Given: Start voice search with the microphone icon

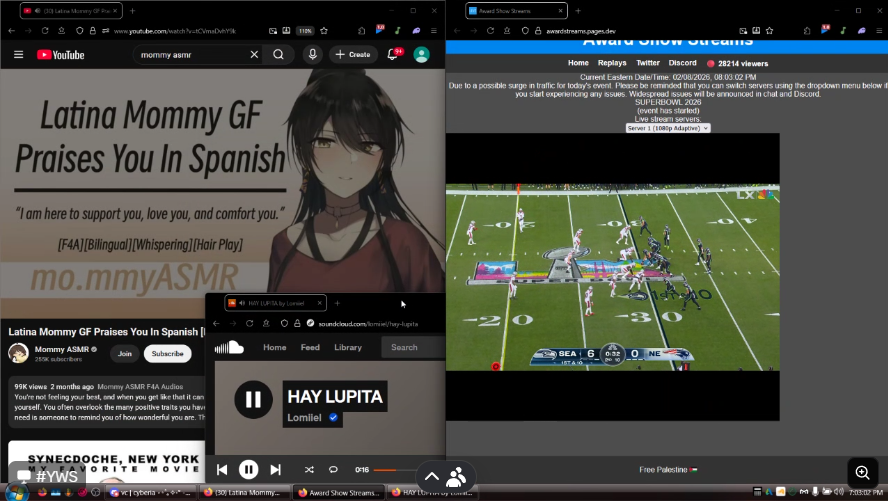Looking at the screenshot, I should [312, 54].
